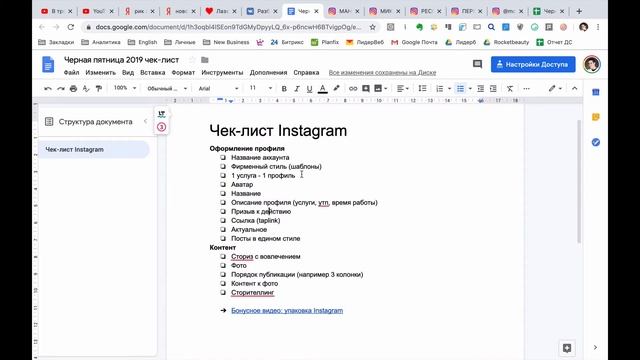Star the document next to title
The image size is (640, 360).
point(192,60)
